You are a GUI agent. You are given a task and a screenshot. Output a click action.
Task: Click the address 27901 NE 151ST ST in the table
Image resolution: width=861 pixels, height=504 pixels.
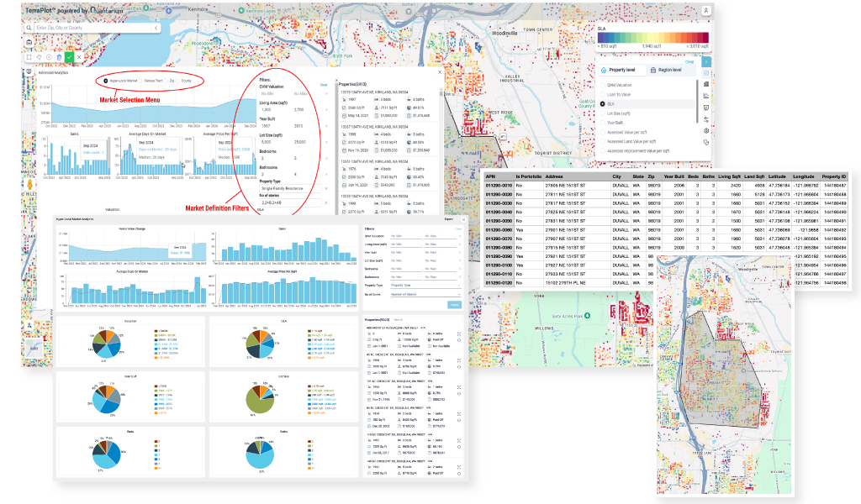(564, 230)
